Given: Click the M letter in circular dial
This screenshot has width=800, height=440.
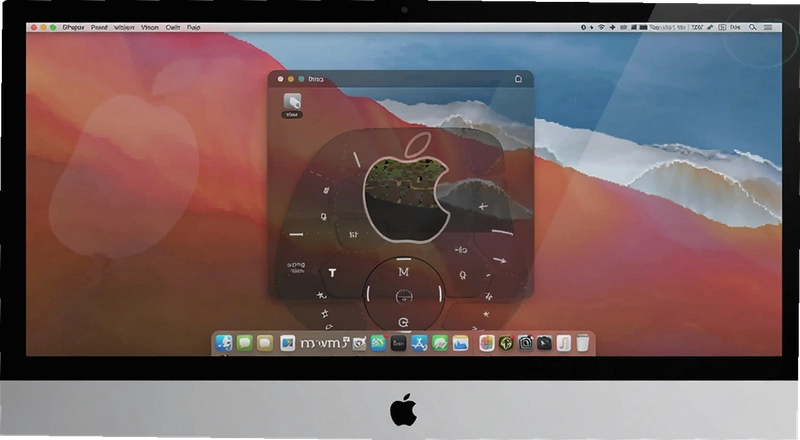Looking at the screenshot, I should pyautogui.click(x=404, y=272).
